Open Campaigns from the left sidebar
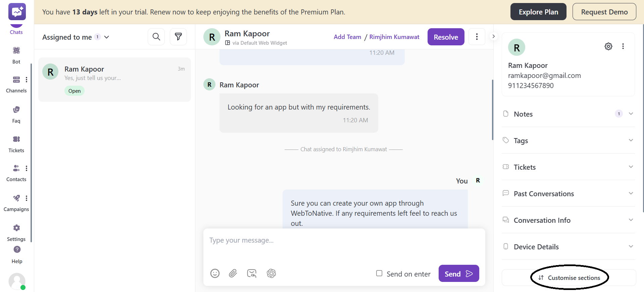 pyautogui.click(x=16, y=203)
